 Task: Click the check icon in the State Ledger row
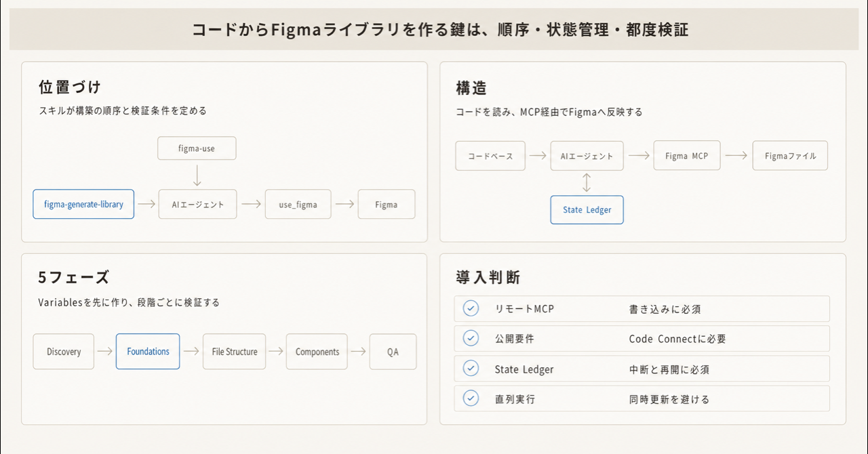tap(471, 369)
